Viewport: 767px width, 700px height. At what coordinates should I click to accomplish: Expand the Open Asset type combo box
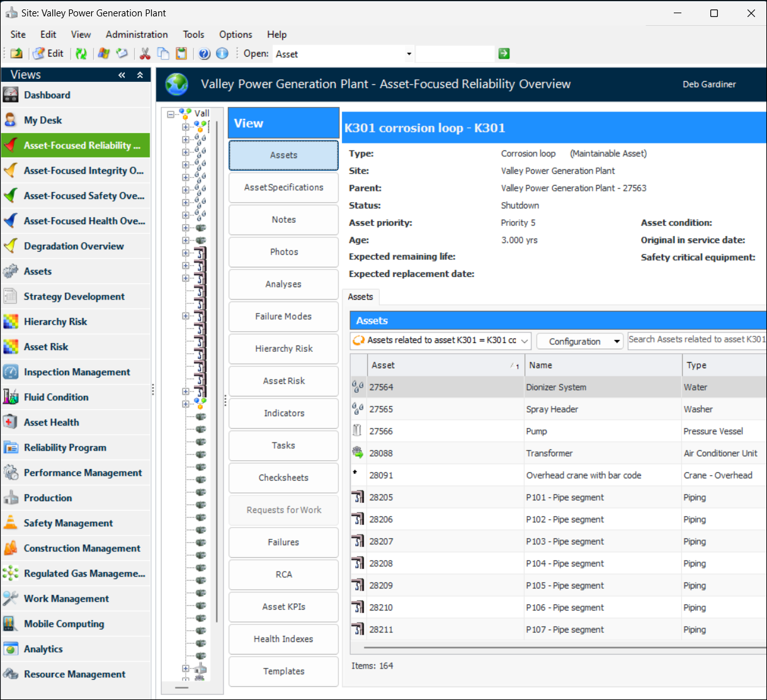409,54
